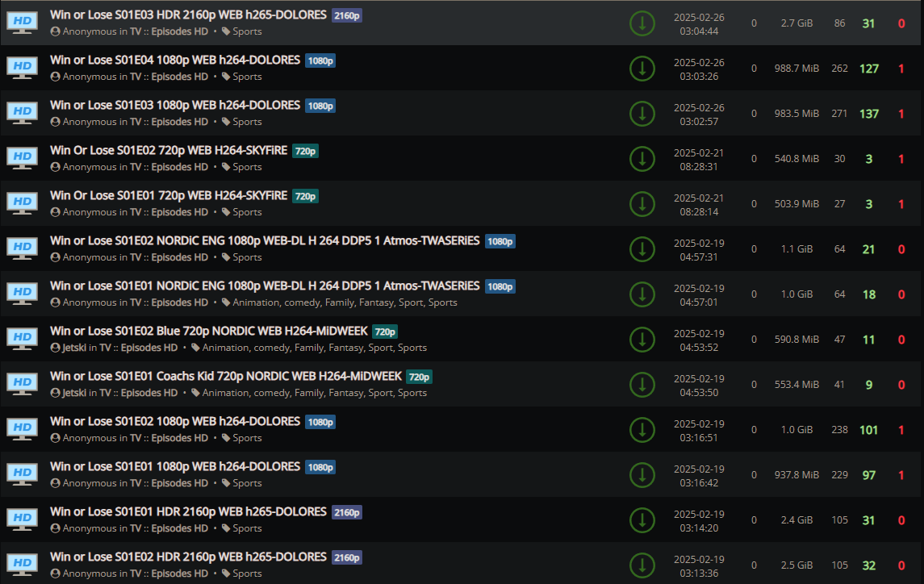
Task: Click HD category icon for S01E04 1080p DOLORES
Action: [23, 69]
